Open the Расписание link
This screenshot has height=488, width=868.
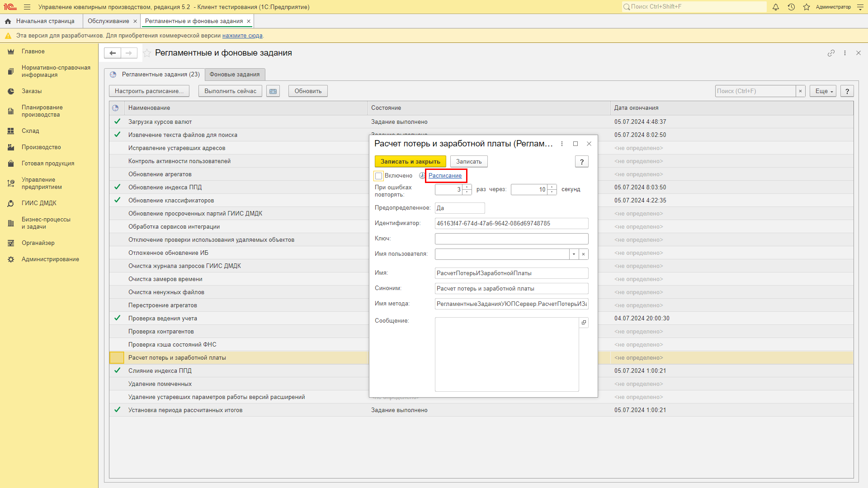[x=445, y=176]
